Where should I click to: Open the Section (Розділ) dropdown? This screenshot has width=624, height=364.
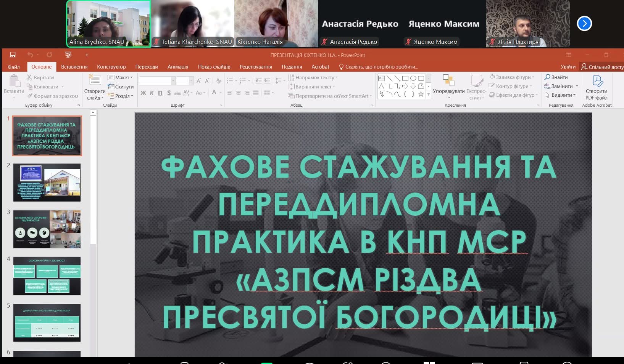click(x=121, y=96)
